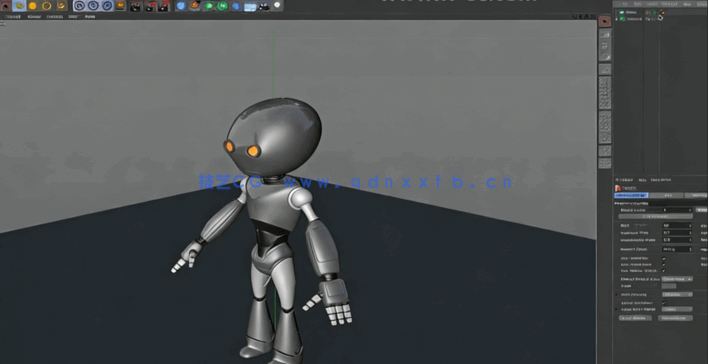Image resolution: width=708 pixels, height=364 pixels.
Task: Click the hollow yellow ring tool icon
Action: pos(47,5)
